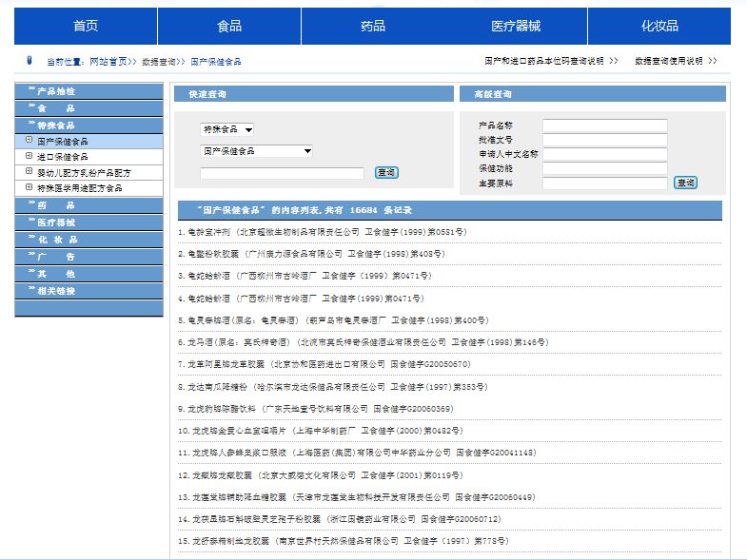This screenshot has width=747, height=560.
Task: Switch to the 药品 top navigation tab
Action: (x=372, y=26)
